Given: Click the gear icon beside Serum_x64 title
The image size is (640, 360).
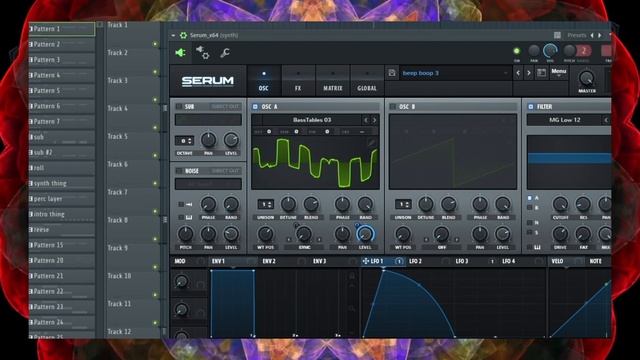Looking at the screenshot, I should [x=183, y=36].
